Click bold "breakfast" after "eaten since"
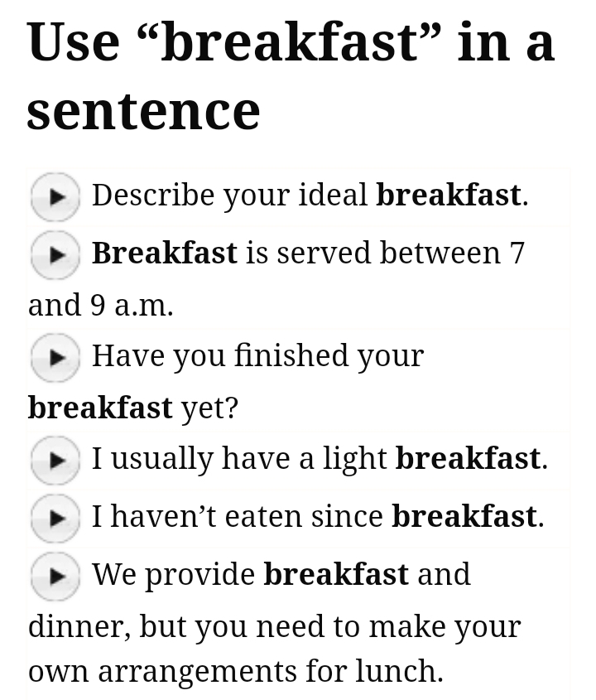 tap(464, 517)
